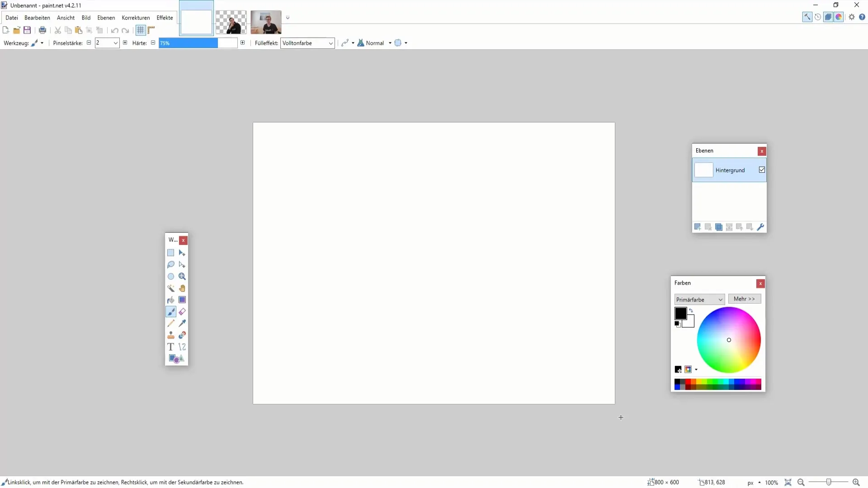
Task: Click the New file icon
Action: [6, 30]
